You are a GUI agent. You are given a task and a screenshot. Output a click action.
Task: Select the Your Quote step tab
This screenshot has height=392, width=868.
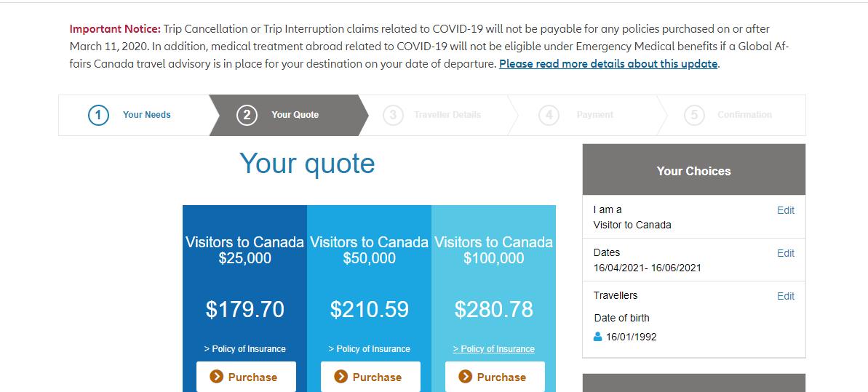[x=295, y=115]
